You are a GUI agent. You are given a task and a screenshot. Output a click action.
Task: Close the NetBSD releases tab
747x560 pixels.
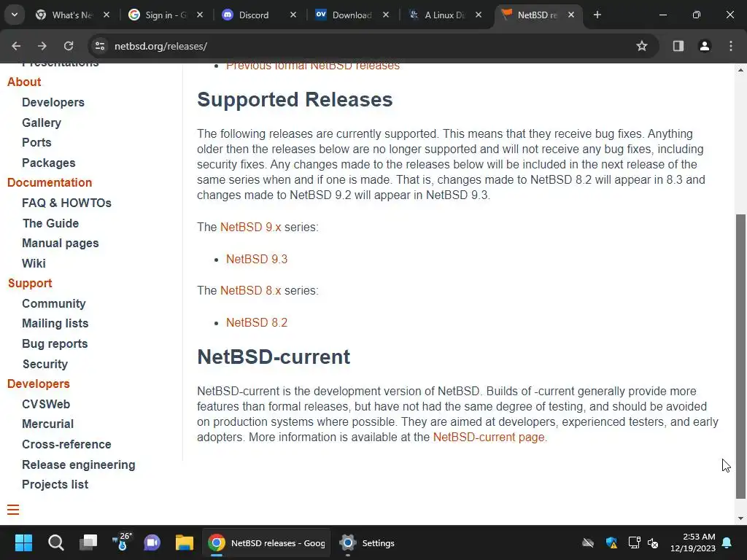tap(571, 15)
